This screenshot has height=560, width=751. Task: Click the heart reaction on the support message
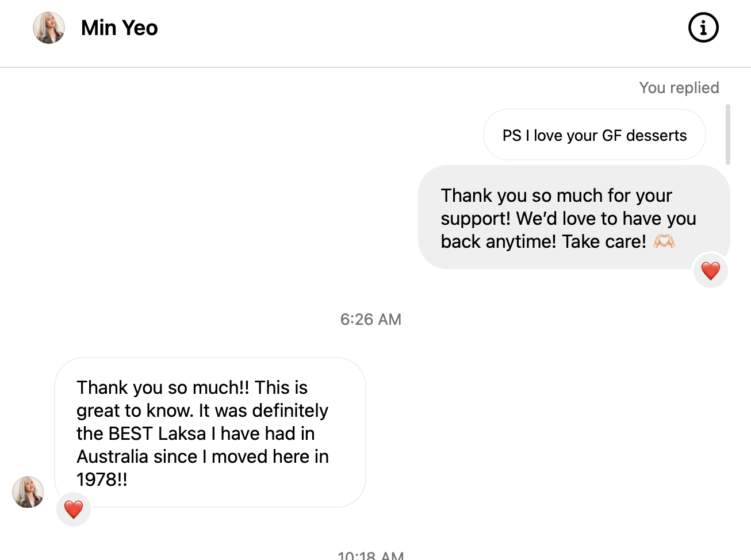click(x=710, y=271)
